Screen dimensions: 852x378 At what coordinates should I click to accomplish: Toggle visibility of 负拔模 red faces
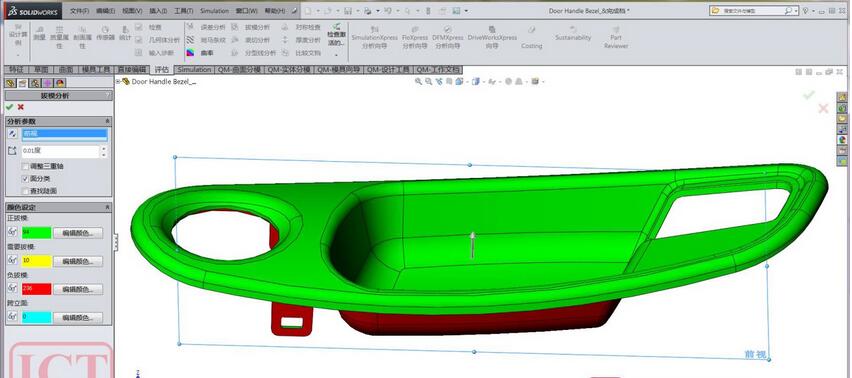tap(12, 289)
